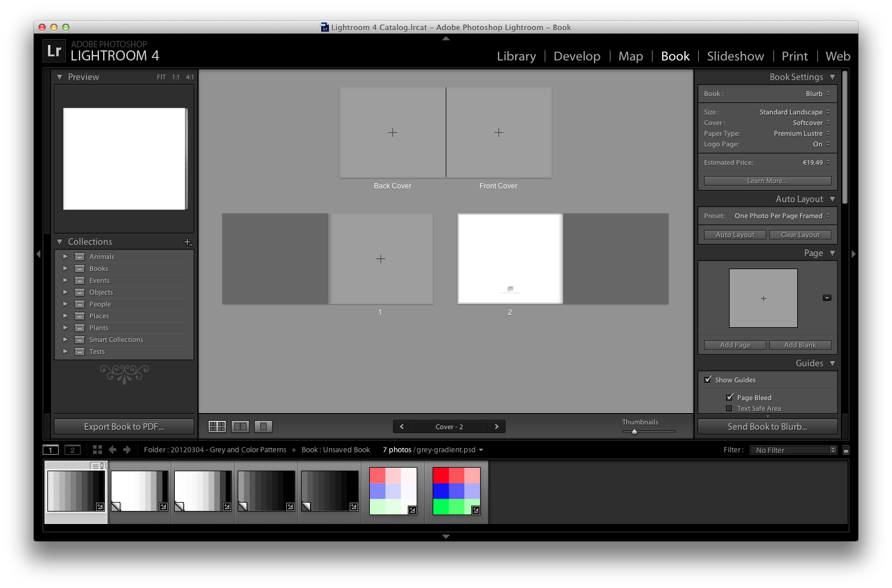Click badge on the first filmstrip thumbnail
The image size is (892, 588).
100,507
